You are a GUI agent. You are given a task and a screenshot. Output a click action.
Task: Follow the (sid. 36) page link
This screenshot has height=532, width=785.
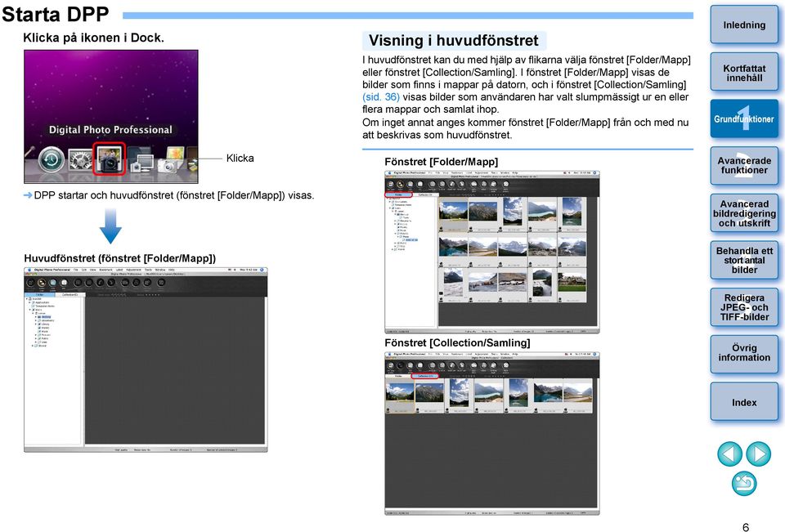point(381,97)
